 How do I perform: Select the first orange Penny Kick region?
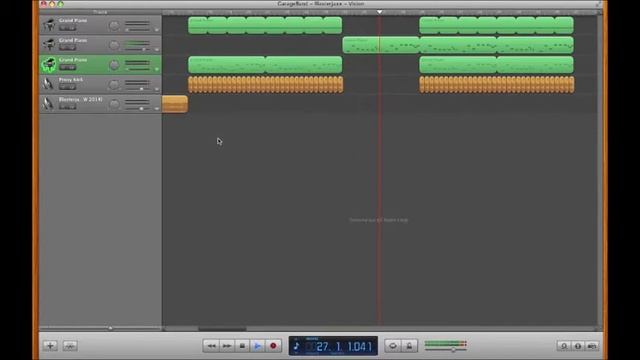(265, 84)
